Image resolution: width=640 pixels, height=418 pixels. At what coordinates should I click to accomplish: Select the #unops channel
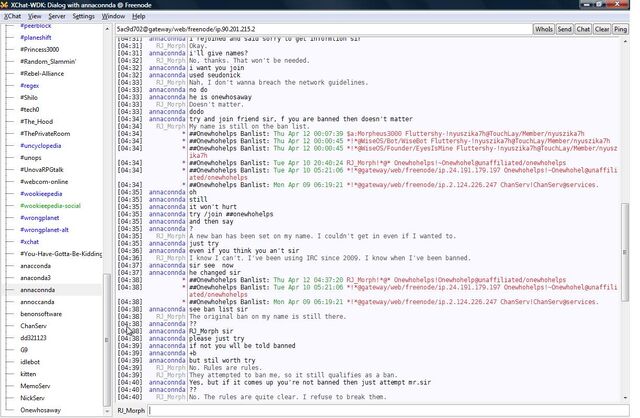pyautogui.click(x=31, y=158)
